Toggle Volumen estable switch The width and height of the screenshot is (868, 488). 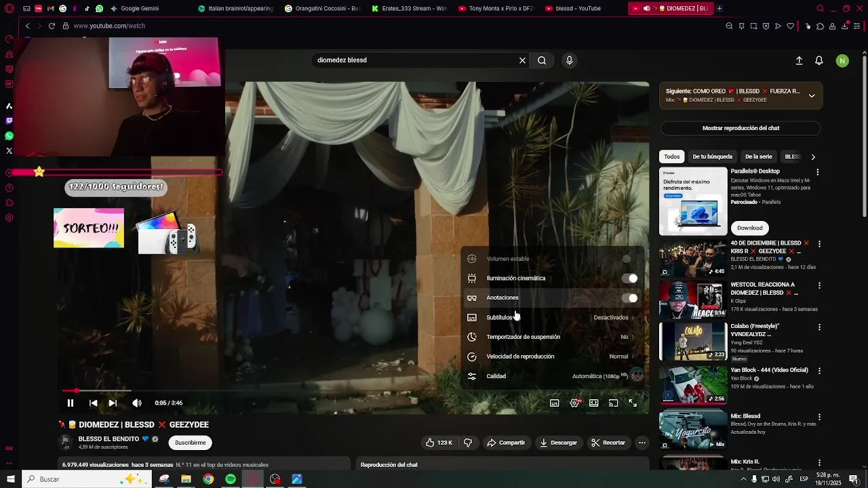[x=630, y=259]
